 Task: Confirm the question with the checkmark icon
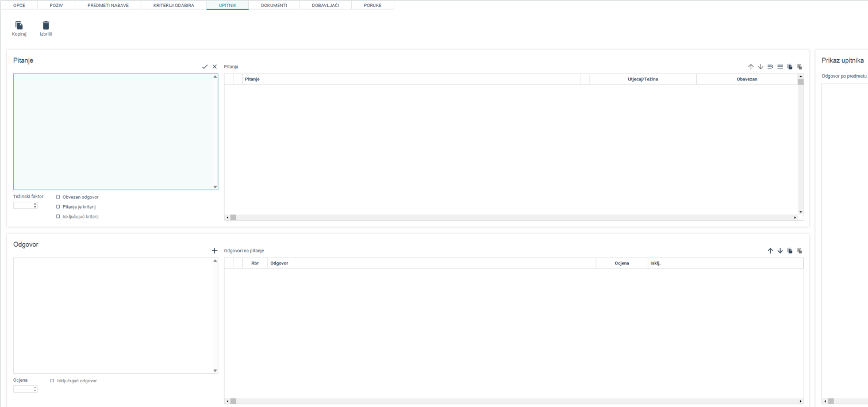click(x=205, y=67)
